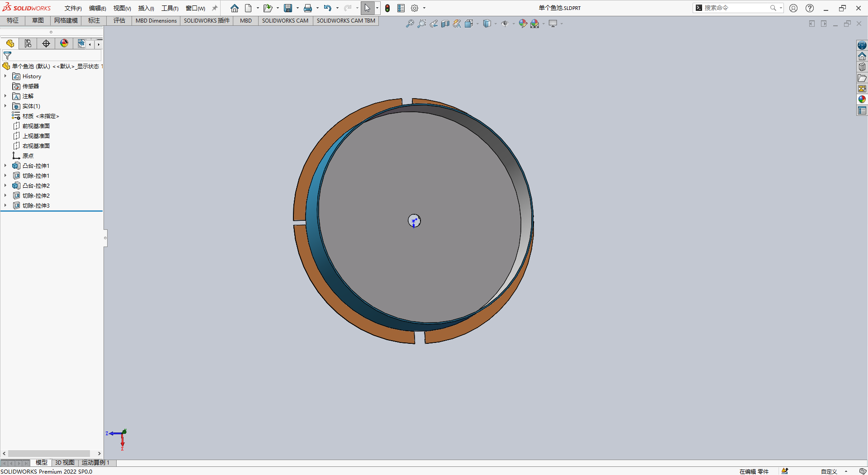Viewport: 868px width, 475px height.
Task: Click the Section View icon
Action: 445,24
